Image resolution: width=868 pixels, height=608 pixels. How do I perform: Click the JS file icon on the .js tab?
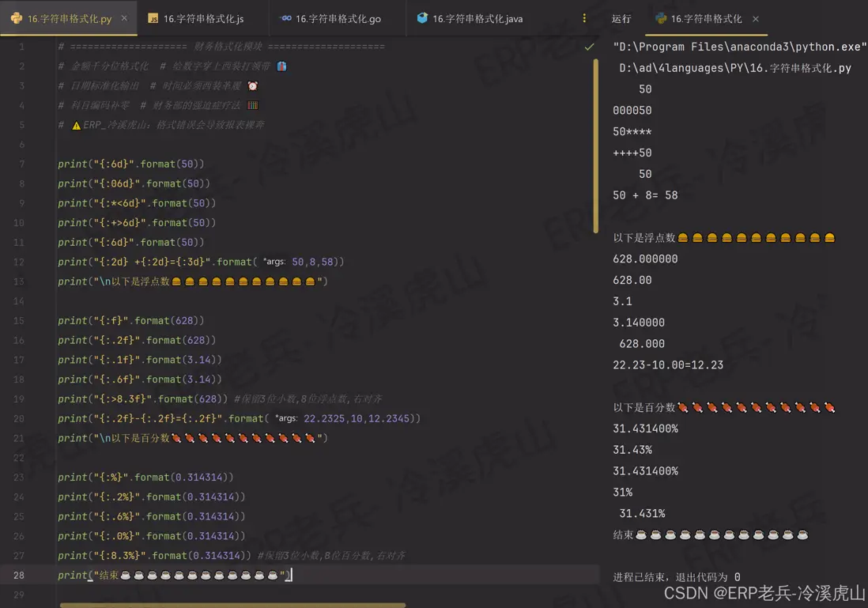point(153,18)
